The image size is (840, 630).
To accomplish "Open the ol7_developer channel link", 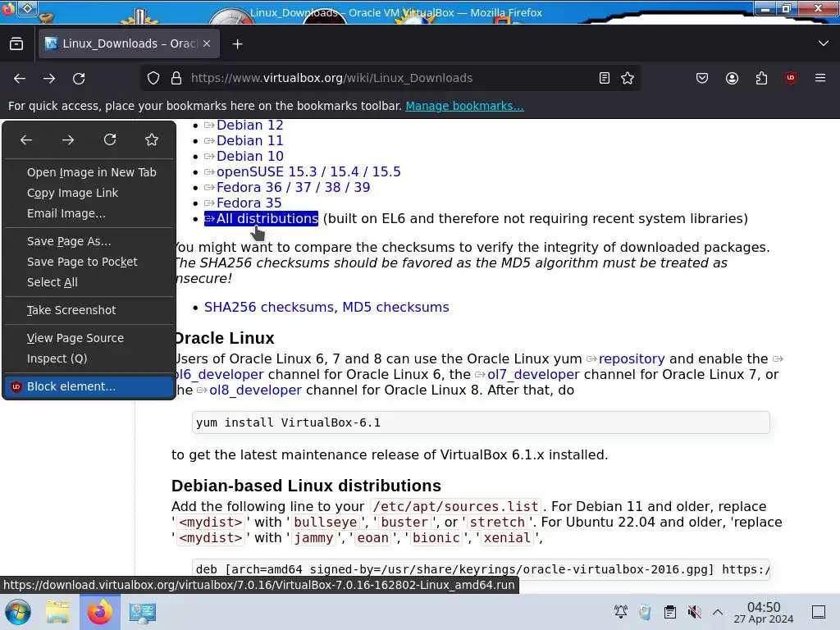I will [x=533, y=374].
